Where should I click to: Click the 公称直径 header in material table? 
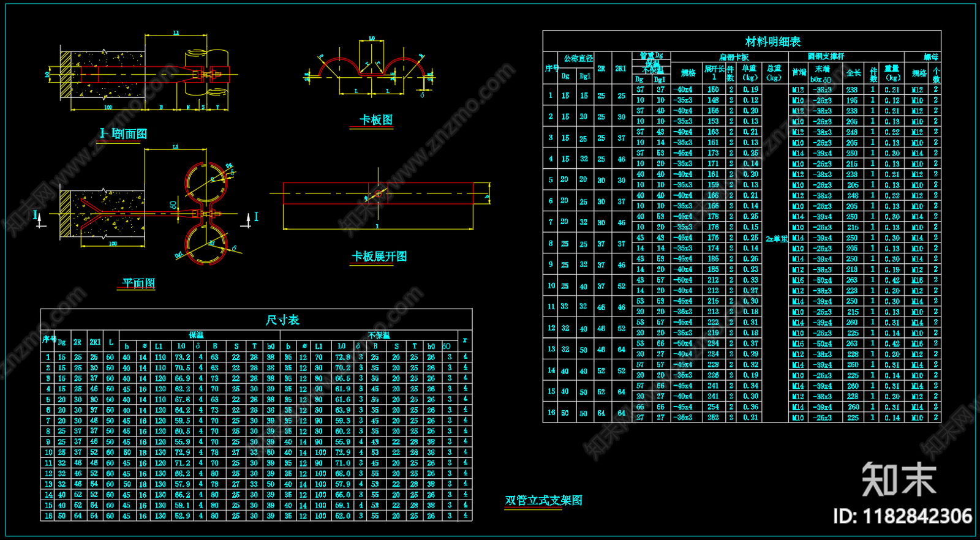578,59
